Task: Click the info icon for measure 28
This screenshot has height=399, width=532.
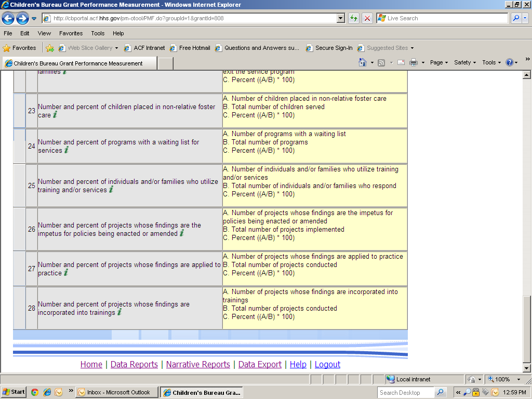Action: [x=119, y=312]
